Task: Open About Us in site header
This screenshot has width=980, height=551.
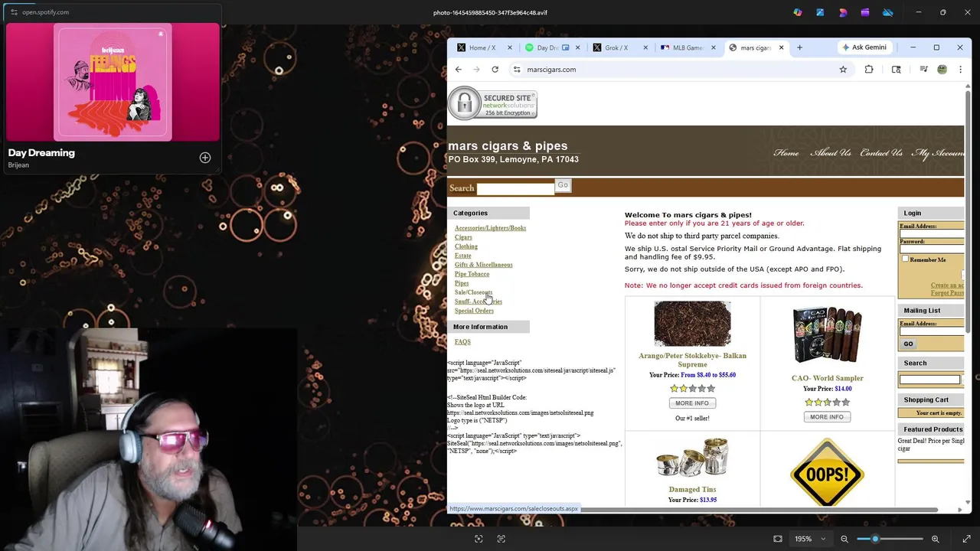Action: [x=831, y=153]
